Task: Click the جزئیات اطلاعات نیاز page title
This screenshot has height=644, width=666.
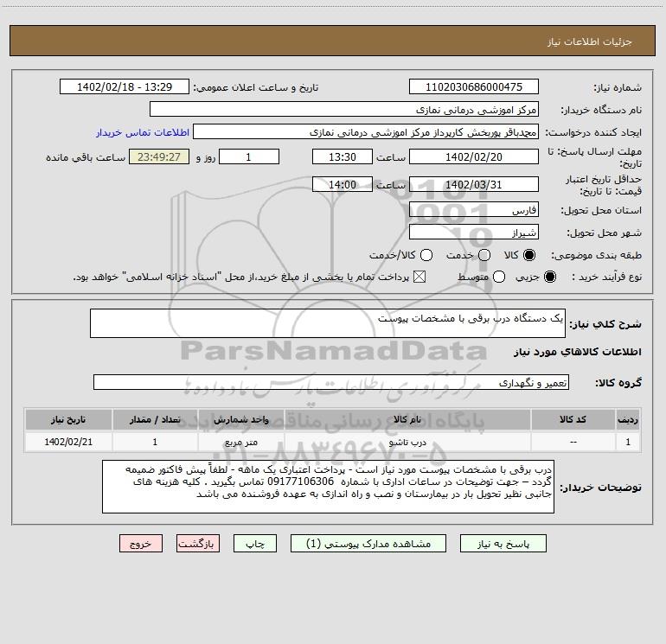Action: tap(590, 41)
